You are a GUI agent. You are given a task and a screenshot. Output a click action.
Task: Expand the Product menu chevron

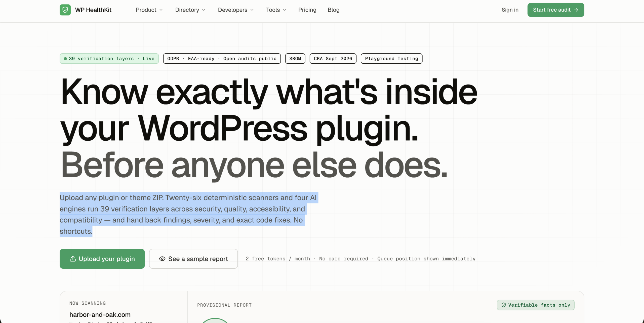(x=161, y=10)
